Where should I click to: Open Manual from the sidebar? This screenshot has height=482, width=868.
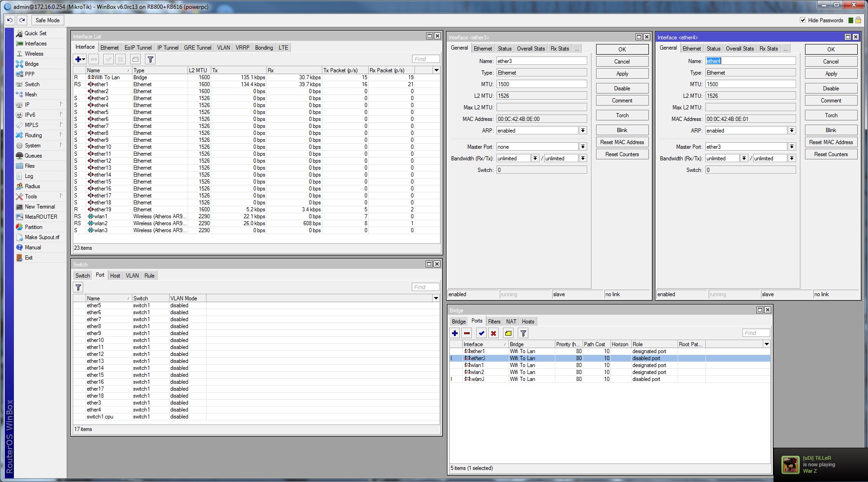[33, 247]
